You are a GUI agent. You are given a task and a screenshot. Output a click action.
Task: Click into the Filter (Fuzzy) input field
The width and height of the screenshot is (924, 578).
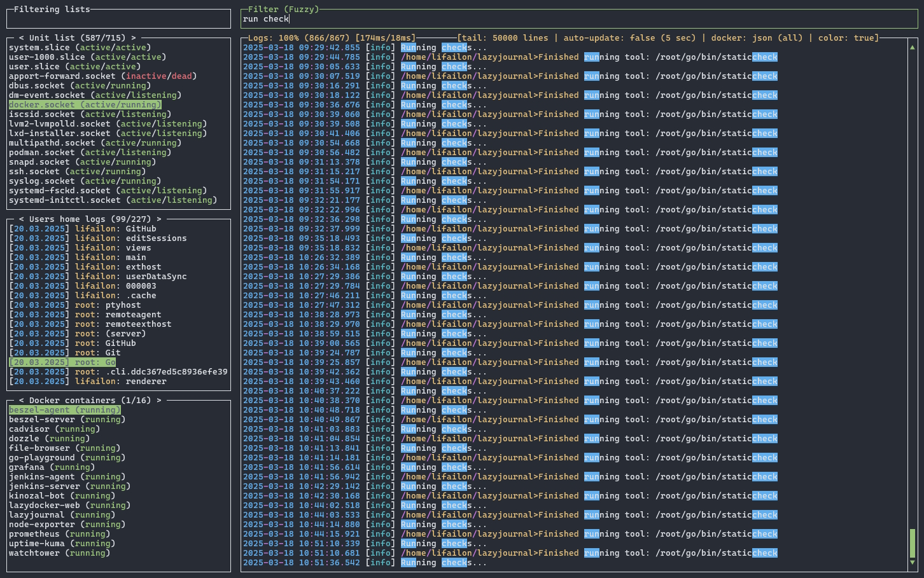tap(579, 19)
